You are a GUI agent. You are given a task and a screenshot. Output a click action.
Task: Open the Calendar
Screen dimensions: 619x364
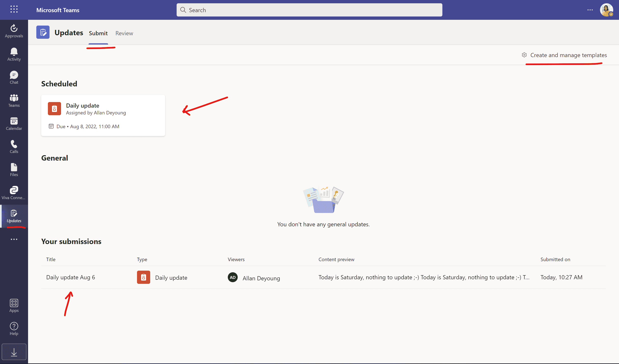14,123
